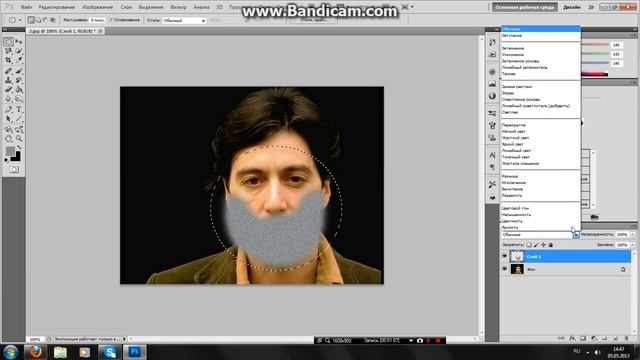640x360 pixels.
Task: Reset default foreground and background colors
Action: (6, 160)
